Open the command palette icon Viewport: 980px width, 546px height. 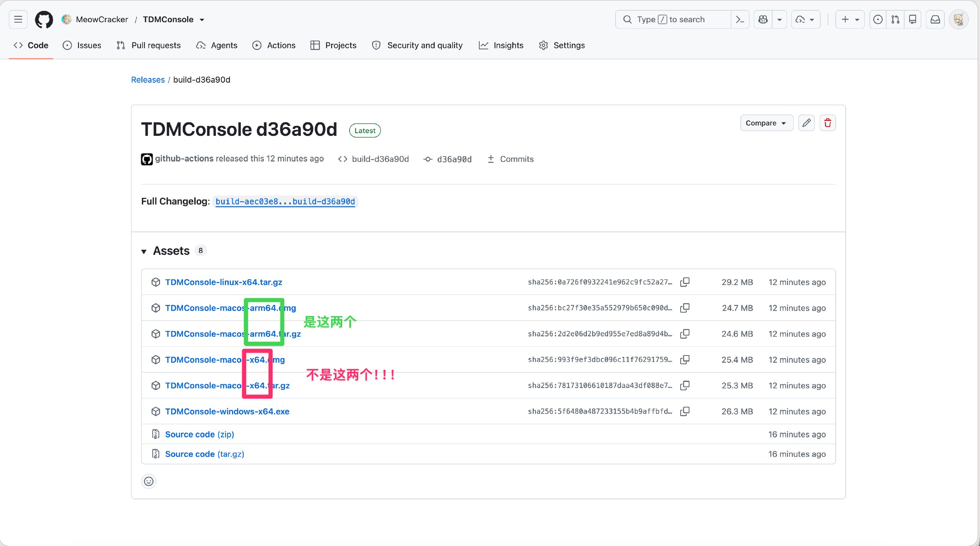(740, 20)
